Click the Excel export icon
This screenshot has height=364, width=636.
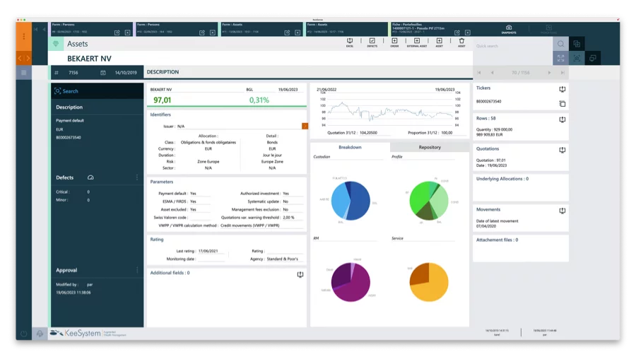350,42
